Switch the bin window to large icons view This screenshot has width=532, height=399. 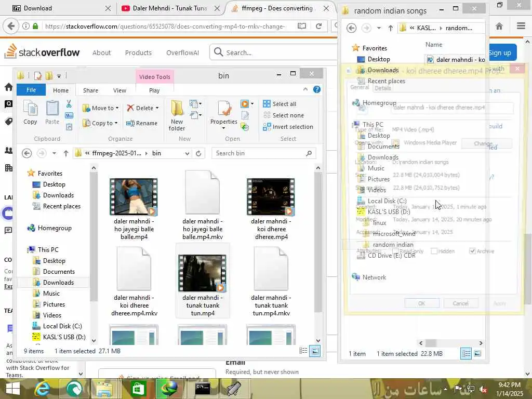(x=315, y=351)
